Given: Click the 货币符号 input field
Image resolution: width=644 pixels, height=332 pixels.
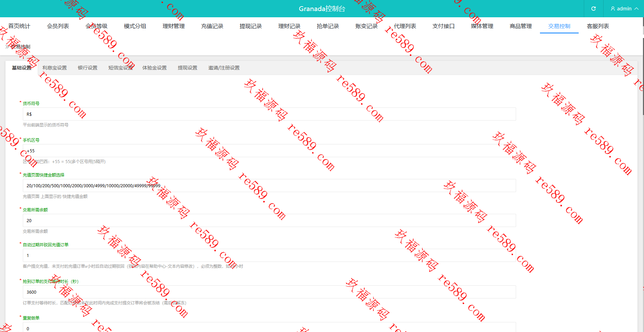Looking at the screenshot, I should [269, 114].
